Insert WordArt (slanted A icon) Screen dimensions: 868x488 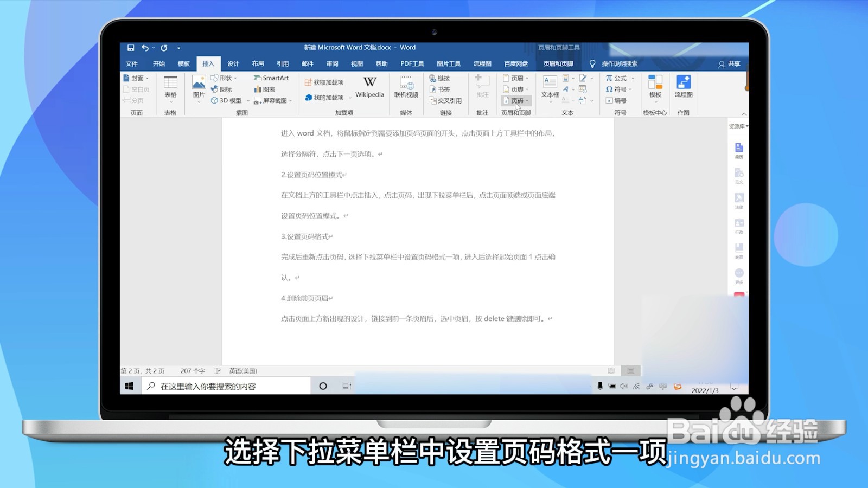click(566, 89)
